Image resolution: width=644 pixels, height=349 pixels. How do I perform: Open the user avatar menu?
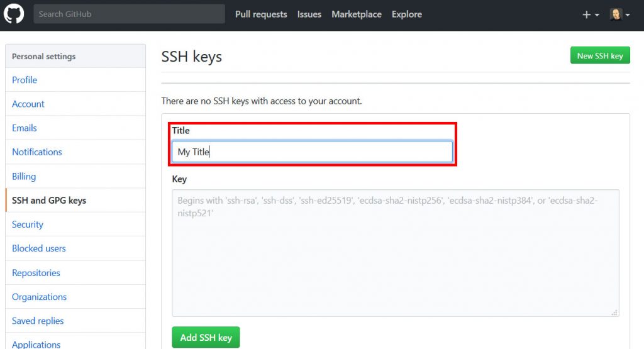[x=619, y=14]
